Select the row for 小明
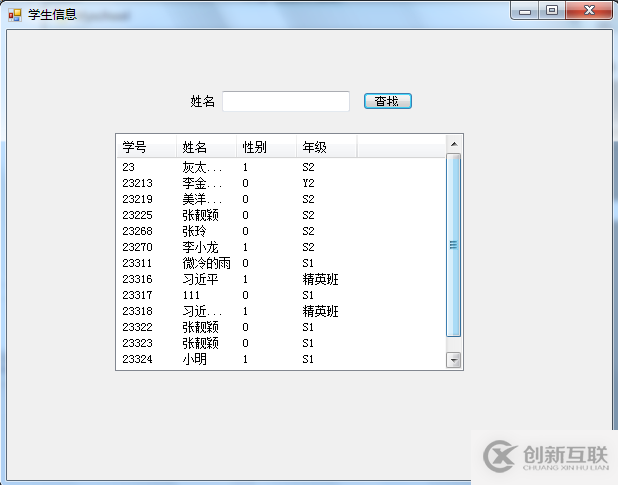This screenshot has height=485, width=618. (281, 359)
